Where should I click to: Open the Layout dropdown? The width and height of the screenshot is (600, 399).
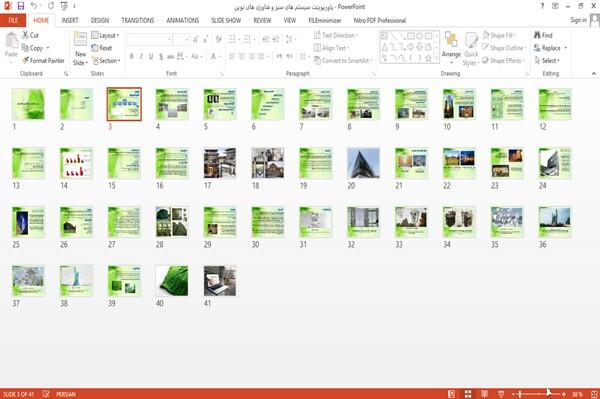[x=105, y=35]
